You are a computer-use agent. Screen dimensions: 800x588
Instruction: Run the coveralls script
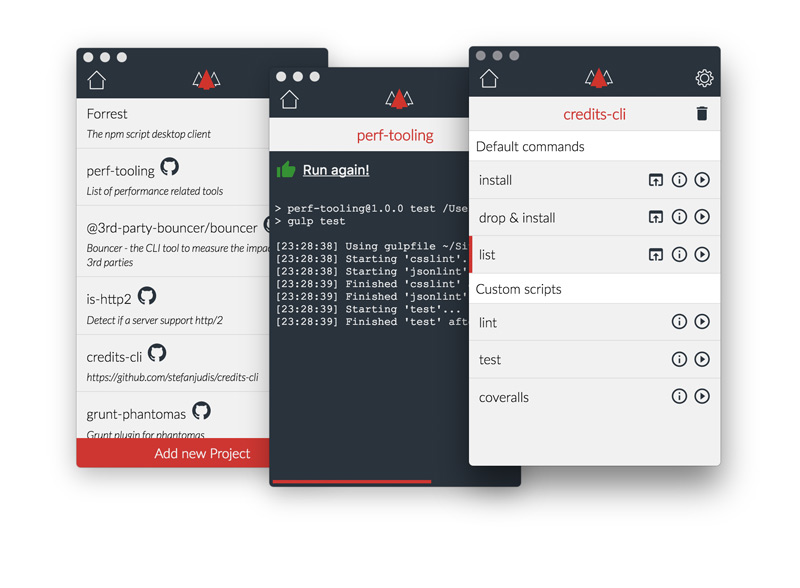702,396
